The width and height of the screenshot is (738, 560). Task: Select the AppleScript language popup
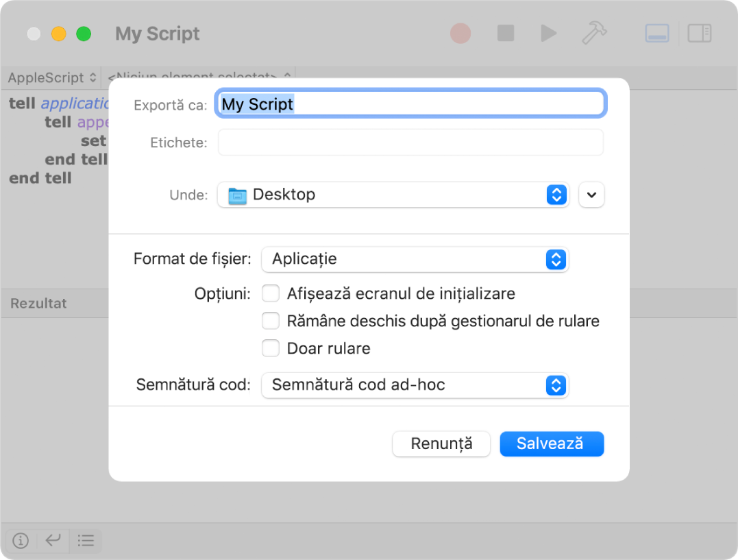coord(48,77)
